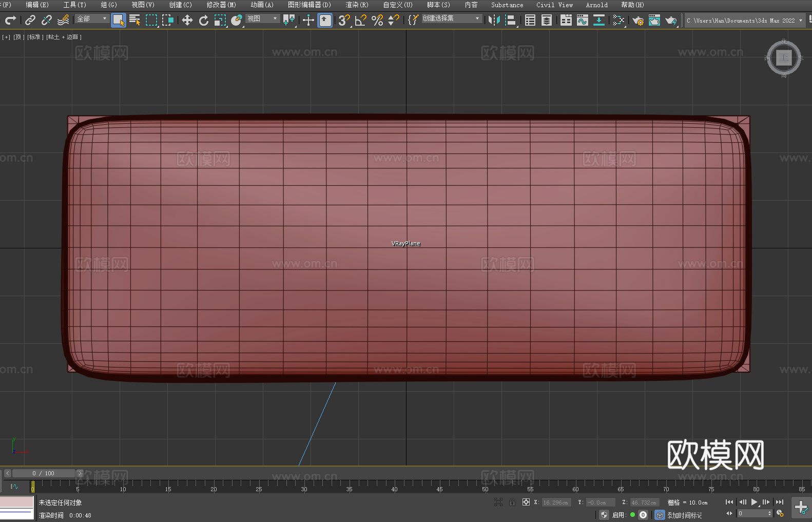Open the 工具(T) menu
Image resolution: width=812 pixels, height=522 pixels.
point(74,5)
